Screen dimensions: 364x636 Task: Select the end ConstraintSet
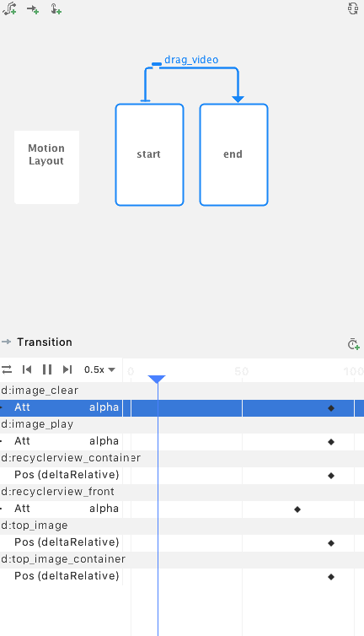234,155
